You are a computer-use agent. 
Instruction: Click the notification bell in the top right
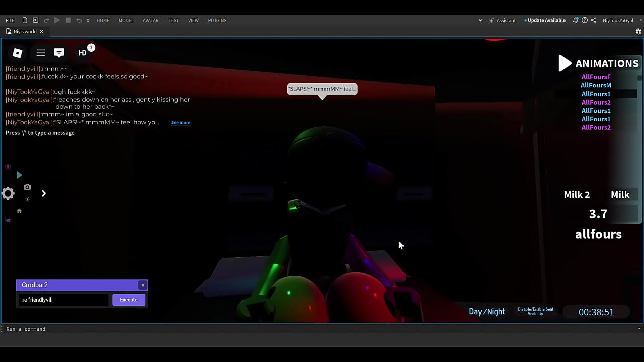click(576, 20)
